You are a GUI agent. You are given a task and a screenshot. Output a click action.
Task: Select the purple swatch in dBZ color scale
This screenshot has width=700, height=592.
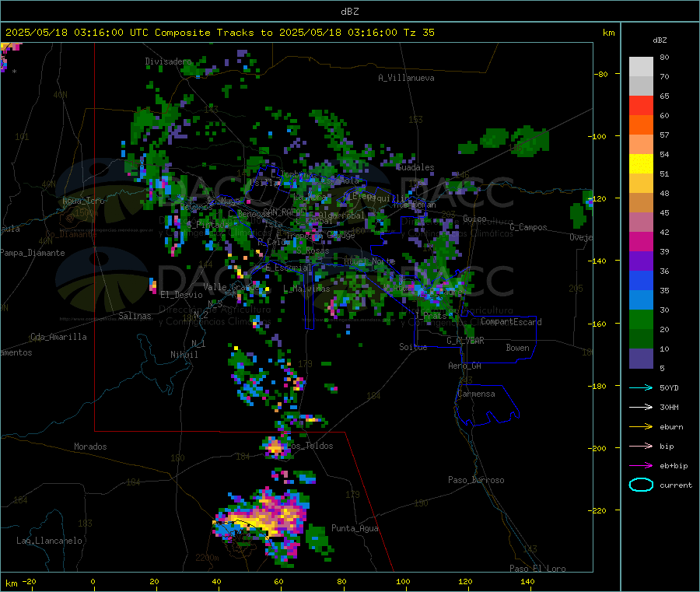641,261
